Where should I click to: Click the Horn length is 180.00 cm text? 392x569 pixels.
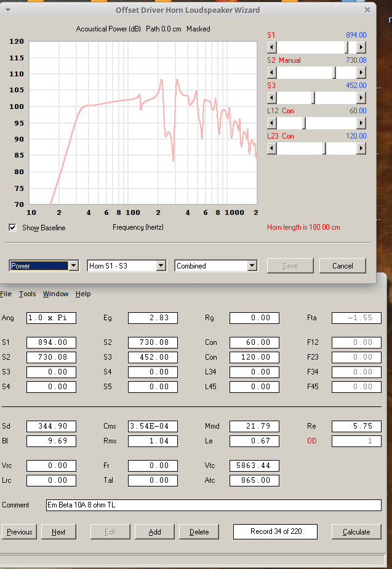click(x=303, y=227)
